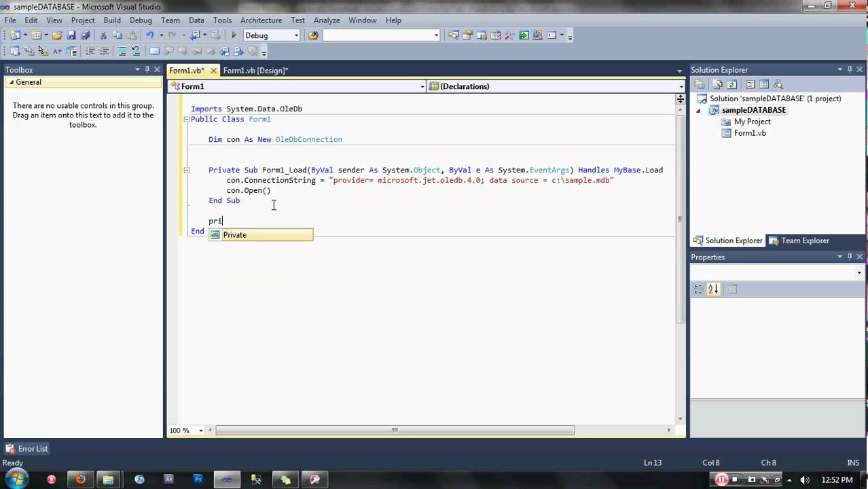Click Show All Files in Solution Explorer
The width and height of the screenshot is (868, 489).
pyautogui.click(x=717, y=84)
